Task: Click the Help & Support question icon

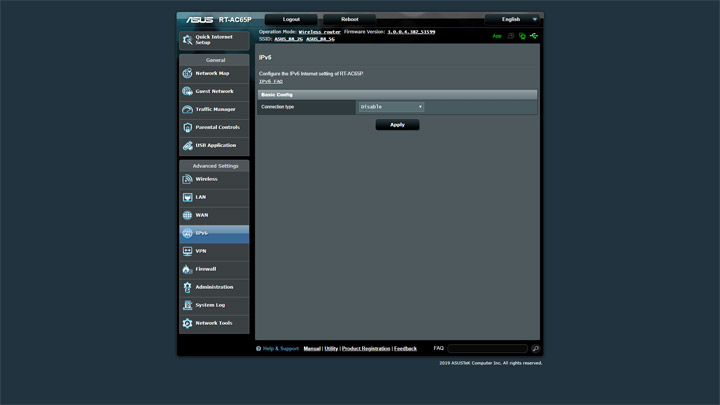Action: [x=259, y=349]
